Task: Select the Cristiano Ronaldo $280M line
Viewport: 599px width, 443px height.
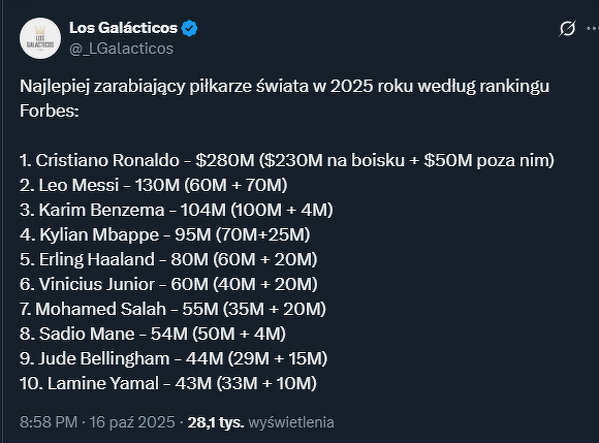Action: pyautogui.click(x=287, y=160)
